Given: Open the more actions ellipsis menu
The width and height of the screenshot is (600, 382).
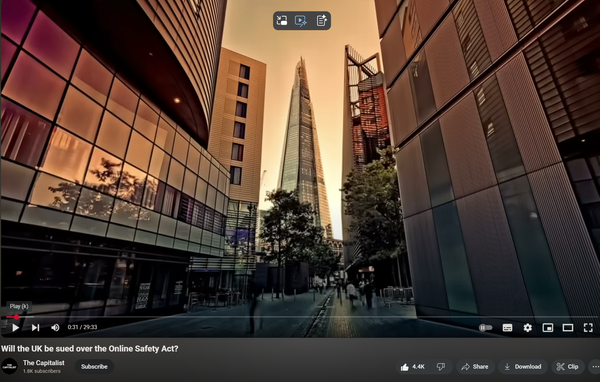Looking at the screenshot, I should click(595, 367).
